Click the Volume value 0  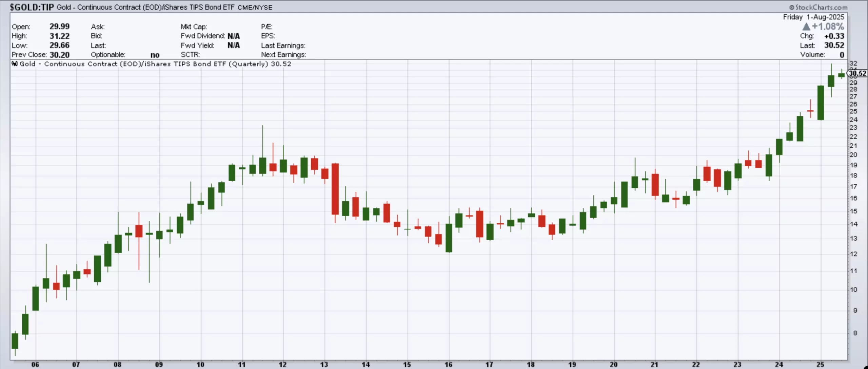[842, 55]
